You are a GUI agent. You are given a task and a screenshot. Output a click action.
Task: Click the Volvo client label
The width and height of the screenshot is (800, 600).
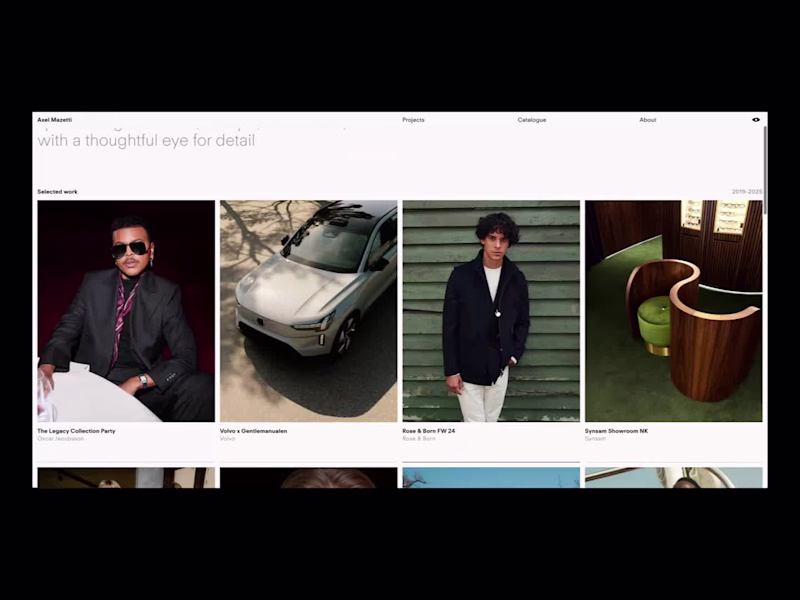[228, 439]
